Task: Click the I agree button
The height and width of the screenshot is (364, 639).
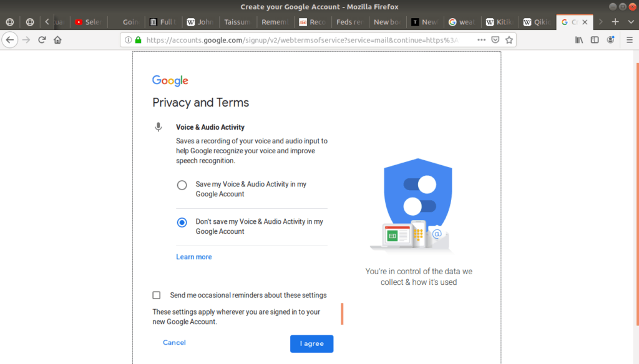Action: coord(312,343)
